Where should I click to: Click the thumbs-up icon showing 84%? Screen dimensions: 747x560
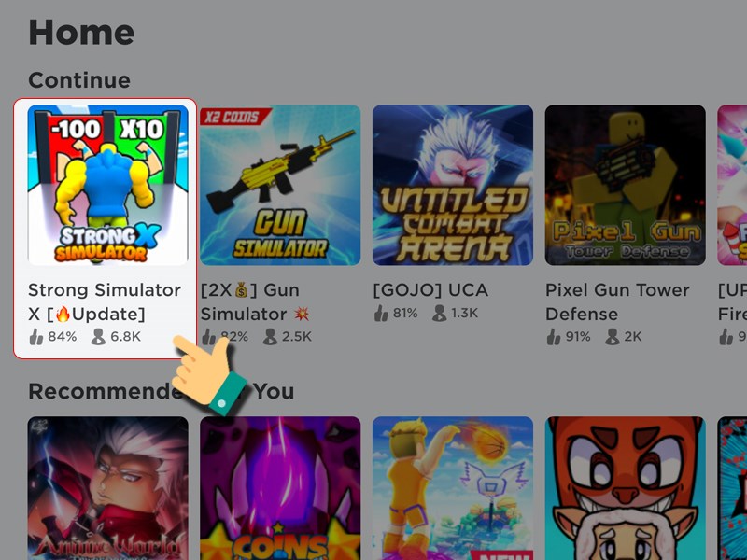[36, 337]
